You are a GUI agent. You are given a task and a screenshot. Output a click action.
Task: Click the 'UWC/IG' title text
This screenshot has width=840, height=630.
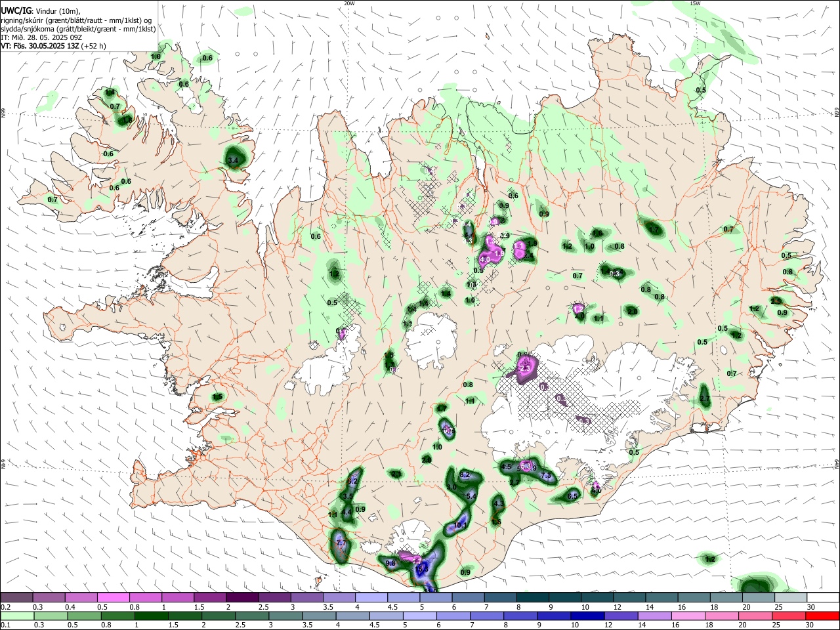click(15, 10)
